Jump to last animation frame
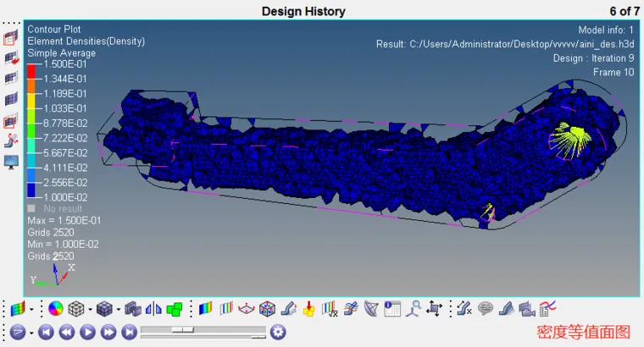644x347 pixels. (129, 332)
